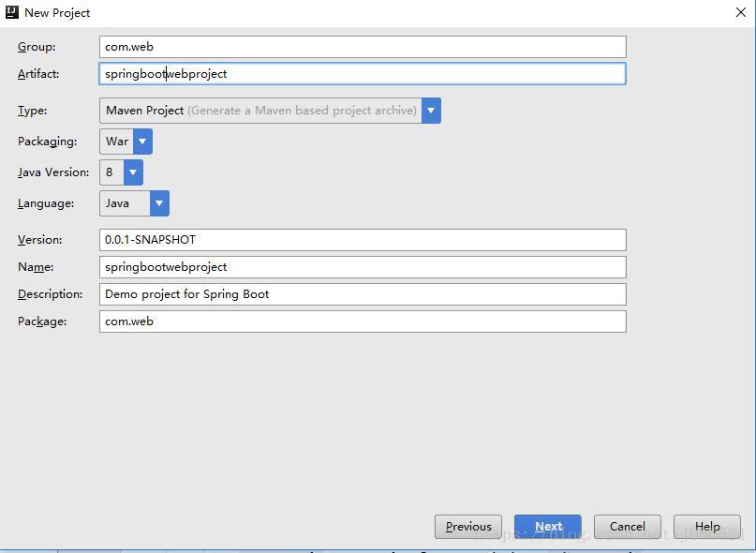
Task: Open the Packaging dropdown showing War
Action: click(126, 142)
